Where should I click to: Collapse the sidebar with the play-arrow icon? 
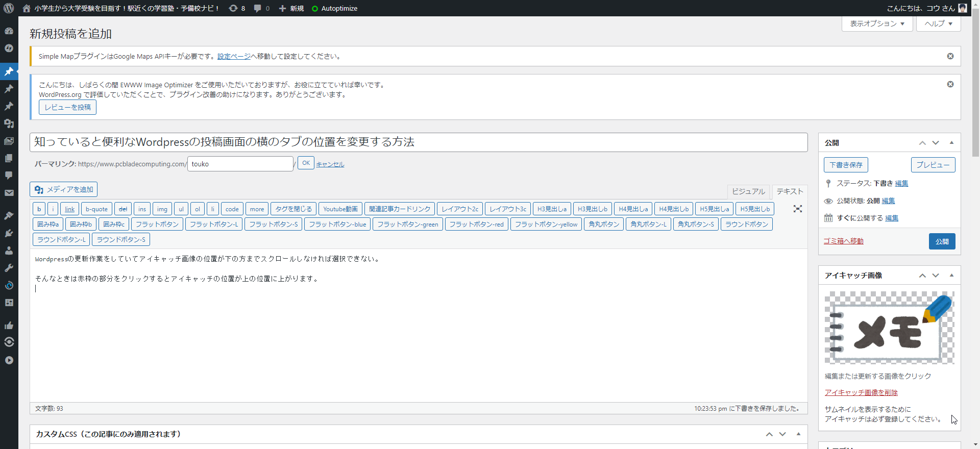pos(9,360)
